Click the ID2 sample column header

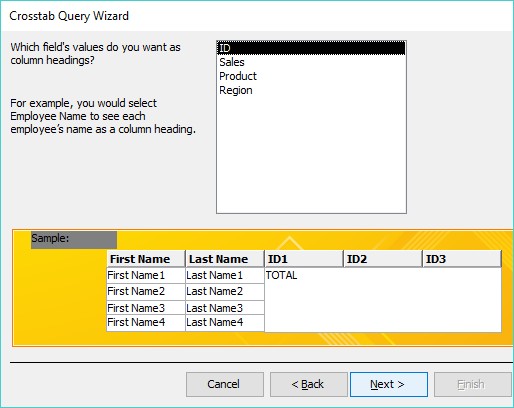383,259
